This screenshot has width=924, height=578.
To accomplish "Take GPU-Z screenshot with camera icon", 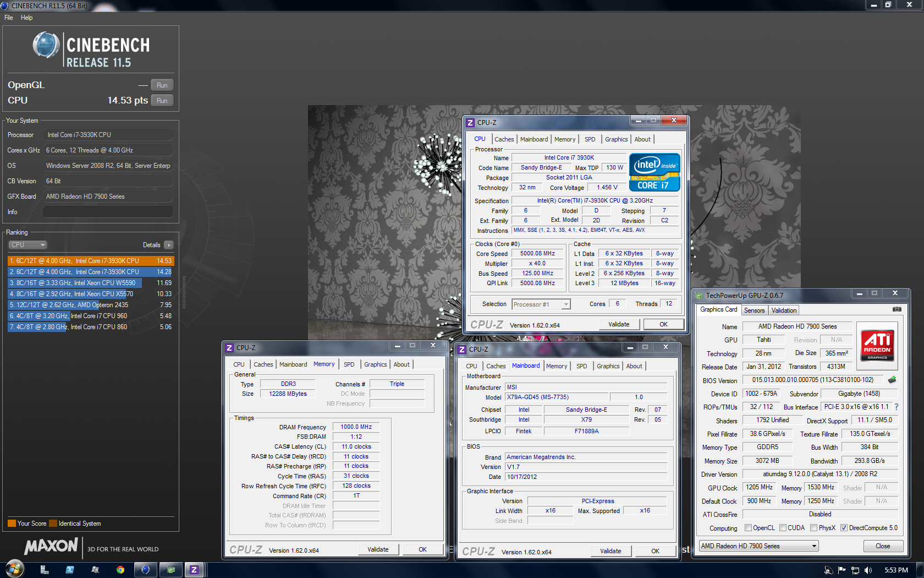I will 897,309.
